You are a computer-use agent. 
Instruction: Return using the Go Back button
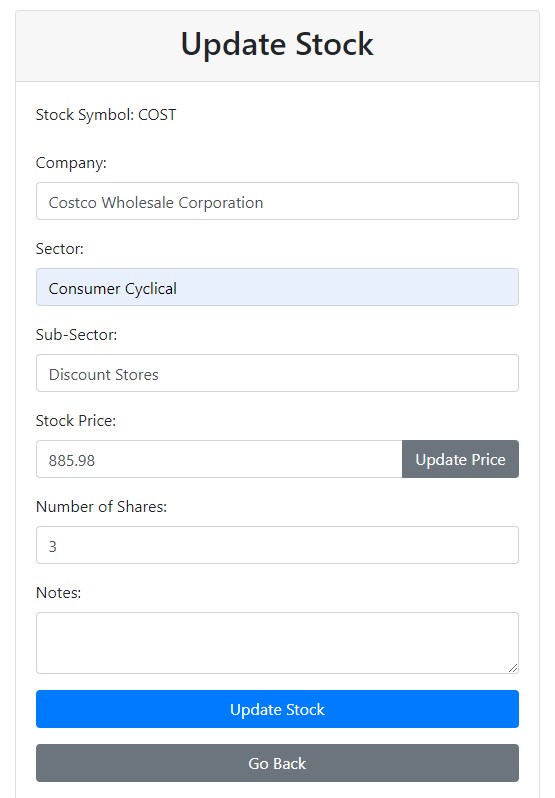(x=277, y=763)
